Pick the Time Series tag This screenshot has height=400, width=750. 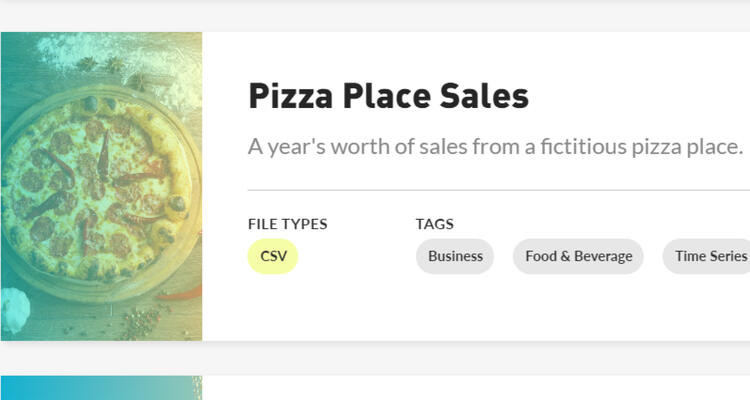tap(710, 256)
